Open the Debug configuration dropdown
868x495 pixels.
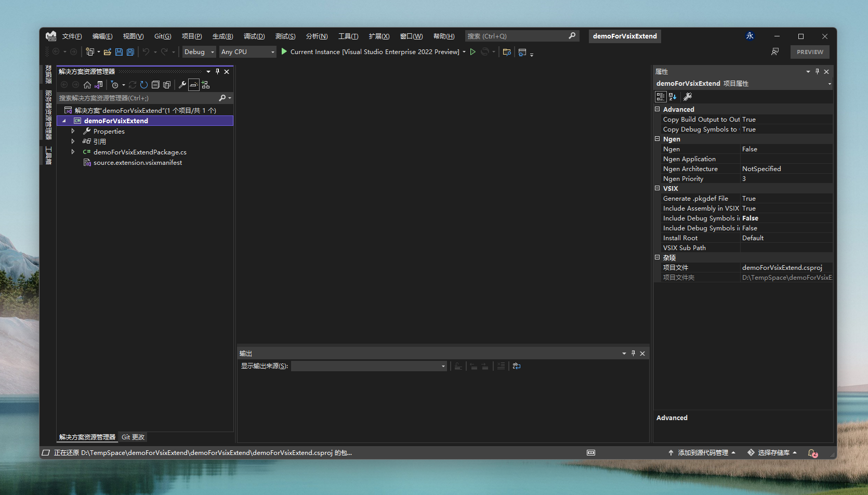[199, 52]
